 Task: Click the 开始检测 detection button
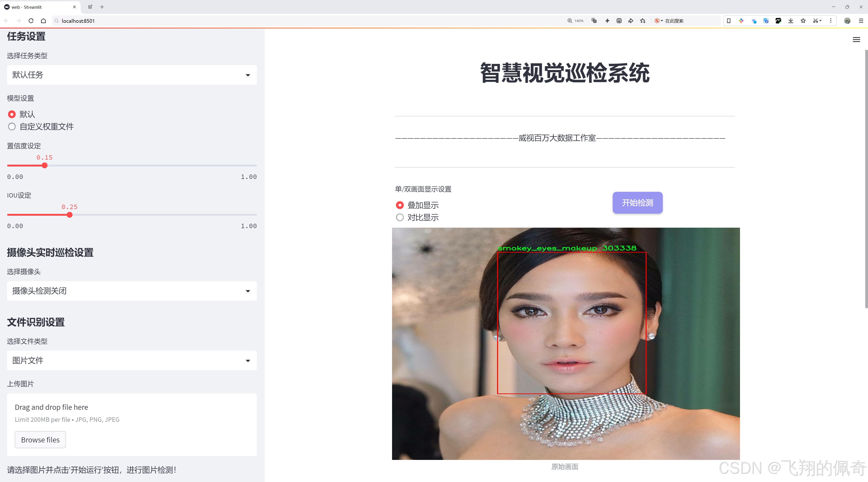tap(637, 203)
